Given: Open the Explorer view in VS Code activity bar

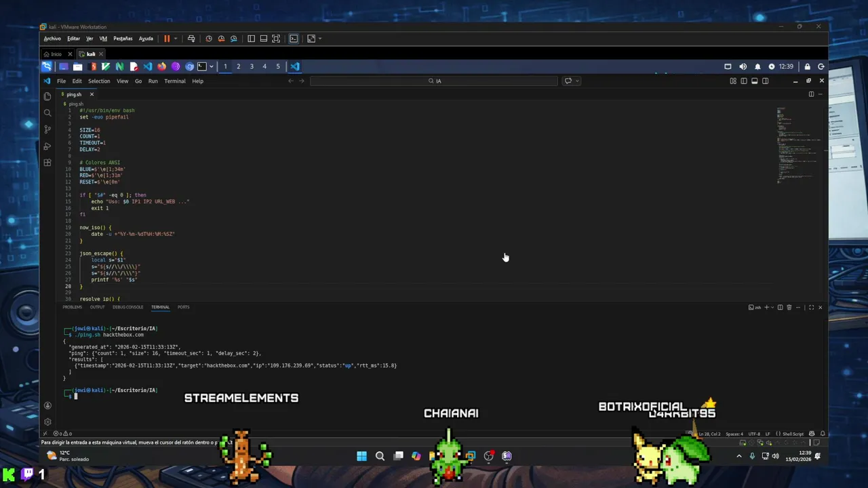Looking at the screenshot, I should 47,96.
